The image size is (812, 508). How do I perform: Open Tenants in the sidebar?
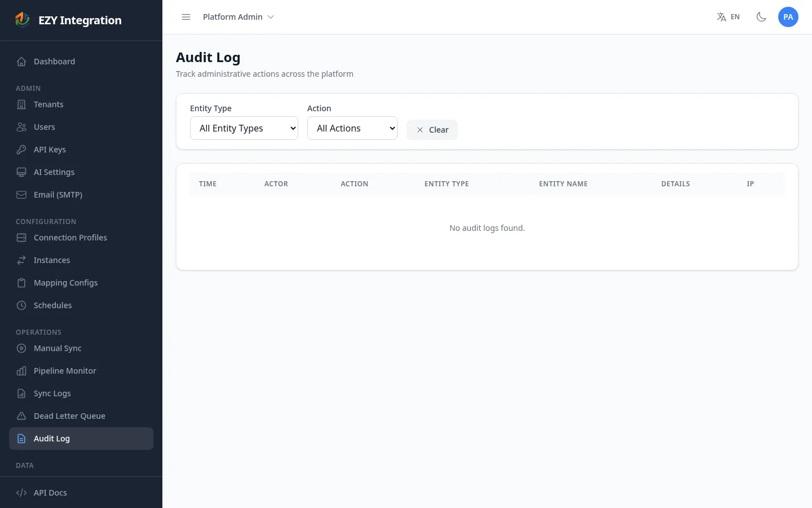81,104
